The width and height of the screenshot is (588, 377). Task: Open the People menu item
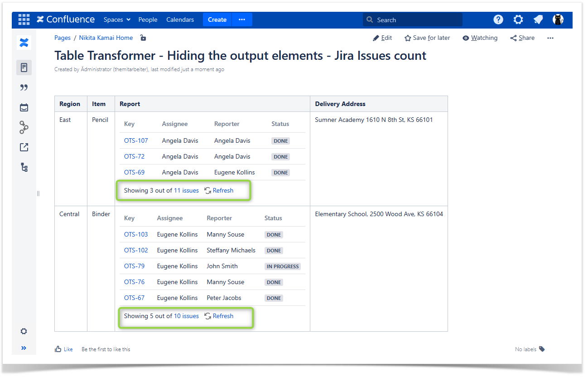(x=148, y=19)
